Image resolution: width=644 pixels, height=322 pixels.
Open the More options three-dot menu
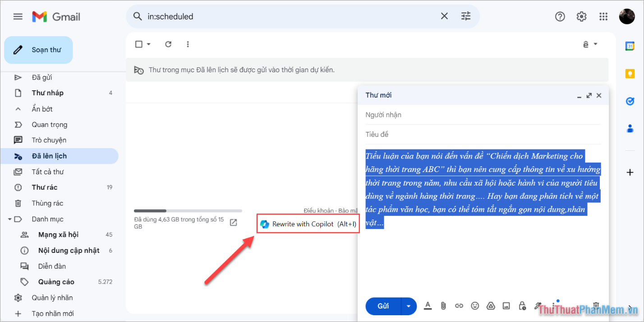tap(188, 44)
